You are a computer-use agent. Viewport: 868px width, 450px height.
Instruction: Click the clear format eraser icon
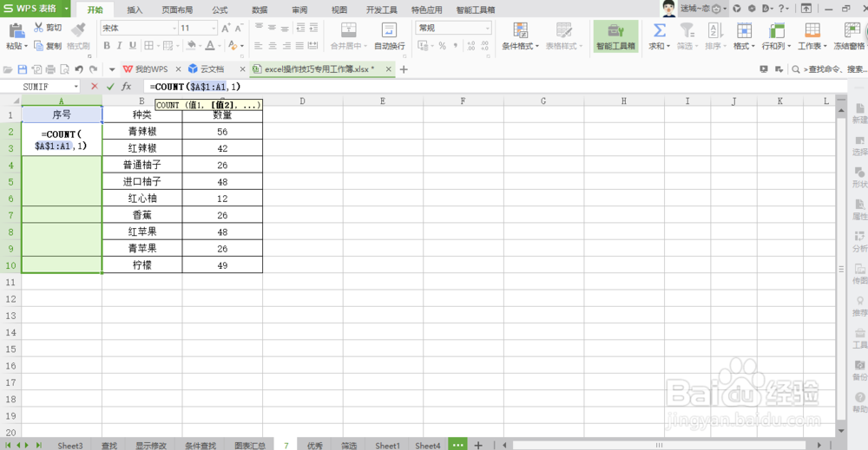click(232, 45)
